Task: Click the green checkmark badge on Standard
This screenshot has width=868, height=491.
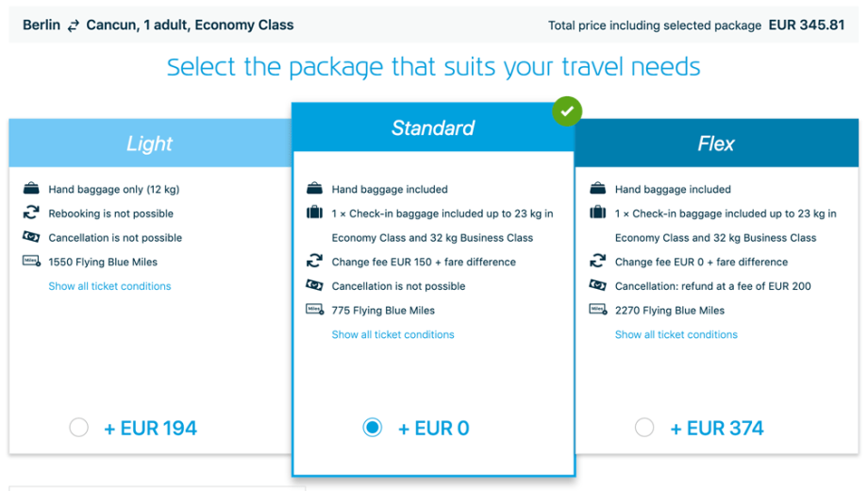Action: pos(566,111)
